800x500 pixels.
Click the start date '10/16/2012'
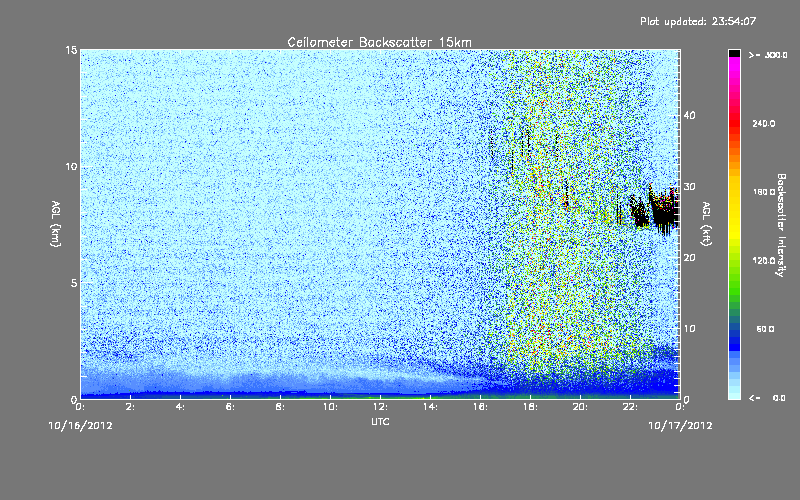81,426
